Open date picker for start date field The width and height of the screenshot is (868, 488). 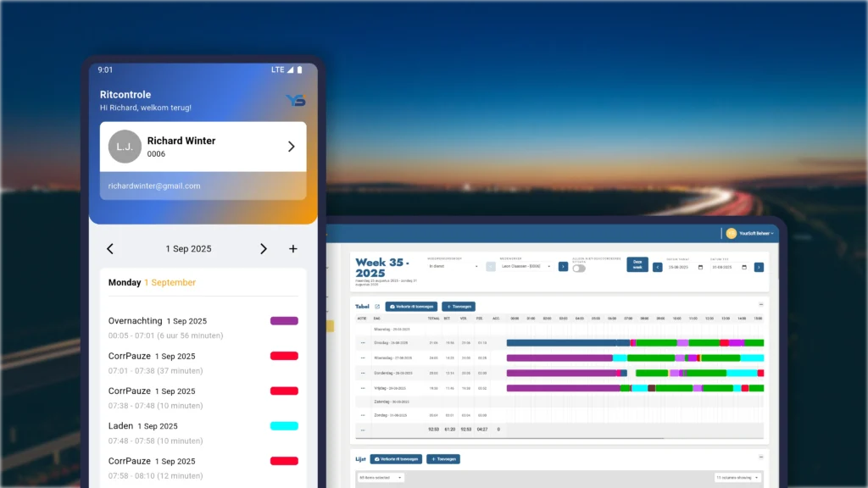point(700,267)
